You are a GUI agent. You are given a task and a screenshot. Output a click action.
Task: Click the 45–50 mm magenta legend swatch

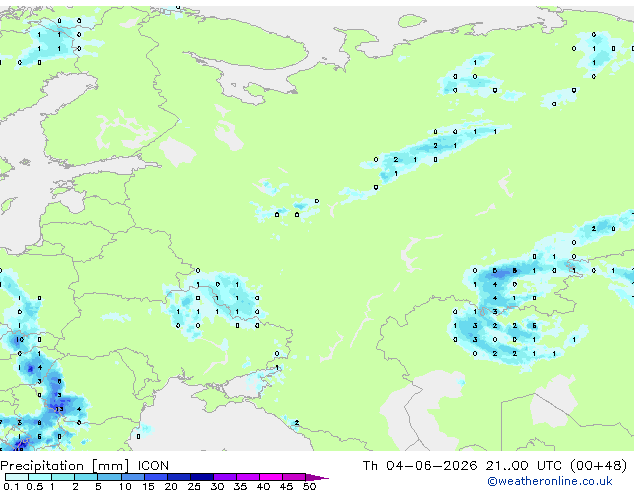(x=294, y=477)
